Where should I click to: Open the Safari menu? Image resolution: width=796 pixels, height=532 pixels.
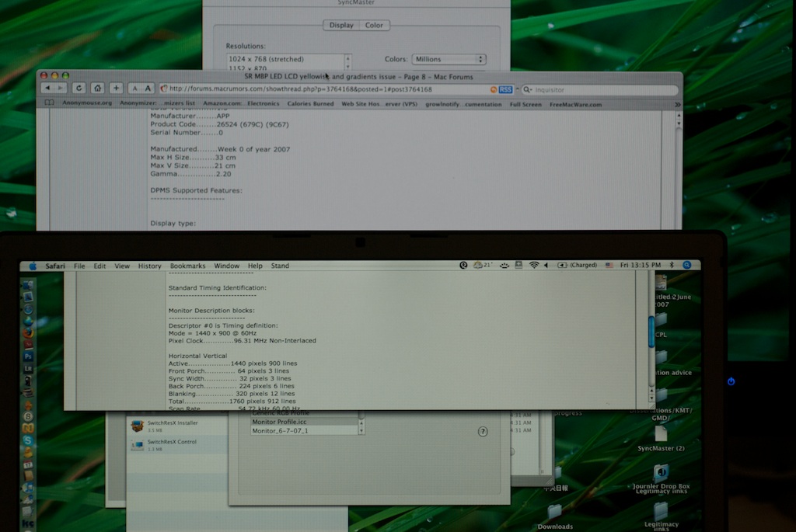pos(55,266)
